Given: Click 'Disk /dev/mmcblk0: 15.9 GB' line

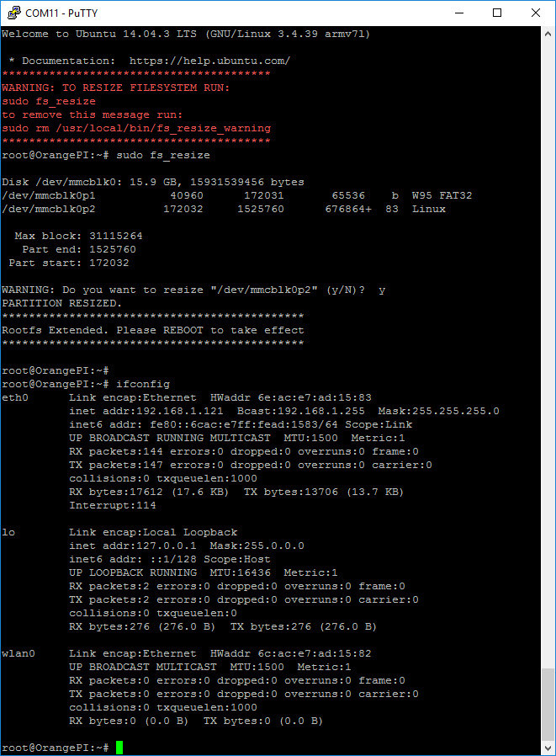Looking at the screenshot, I should tap(153, 182).
